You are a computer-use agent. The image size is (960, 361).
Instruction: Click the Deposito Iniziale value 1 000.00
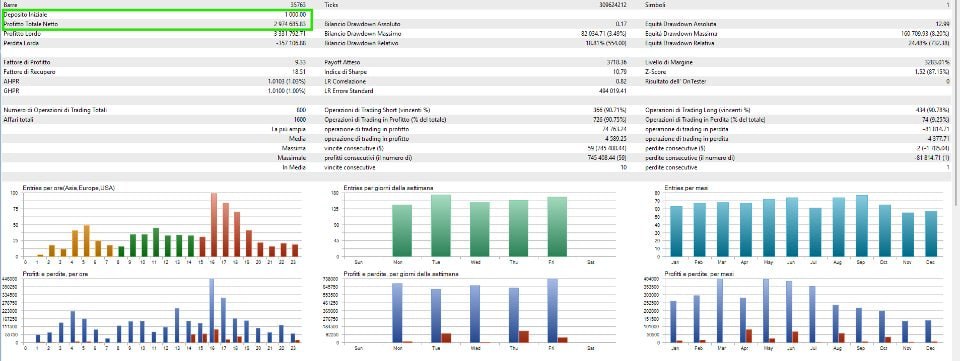pos(294,14)
